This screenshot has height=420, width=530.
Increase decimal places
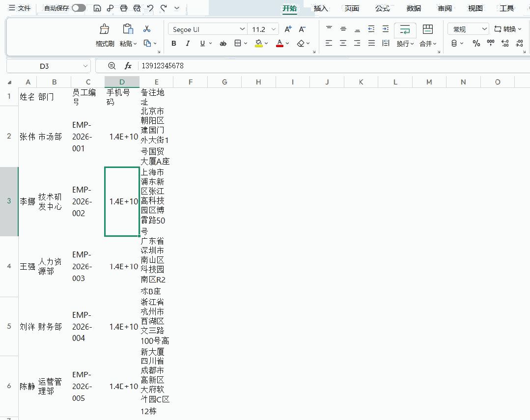505,43
